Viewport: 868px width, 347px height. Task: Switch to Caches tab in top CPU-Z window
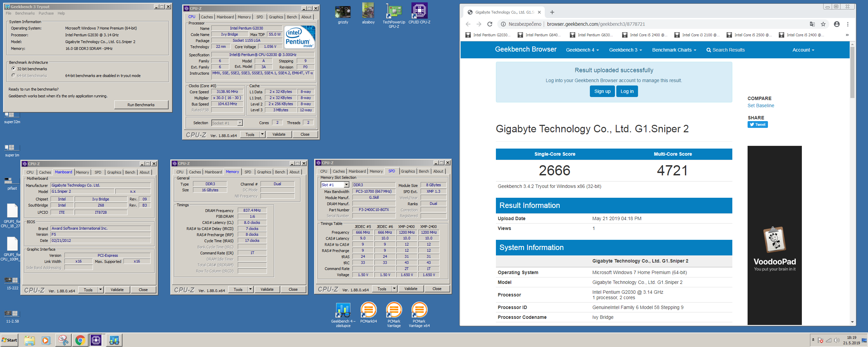tap(207, 17)
